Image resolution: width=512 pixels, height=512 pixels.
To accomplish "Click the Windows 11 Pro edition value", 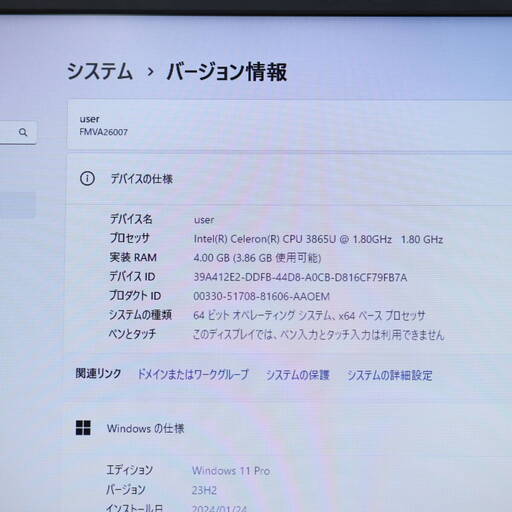I will [231, 471].
